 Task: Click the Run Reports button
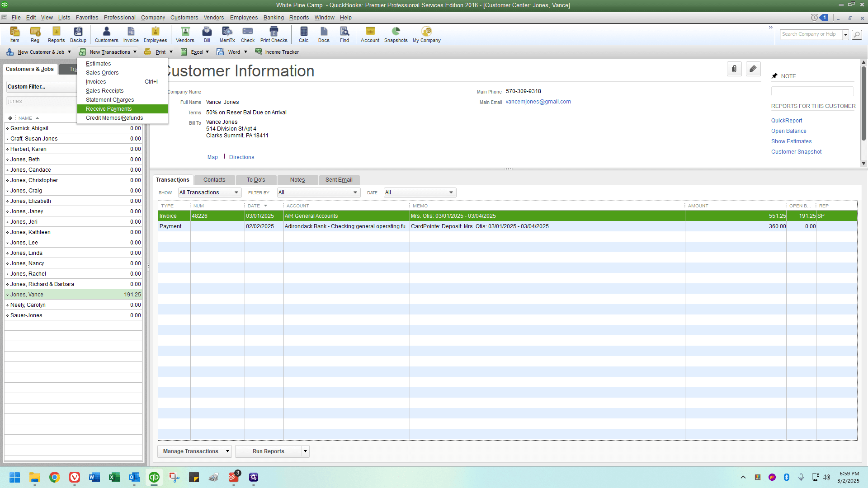[269, 451]
